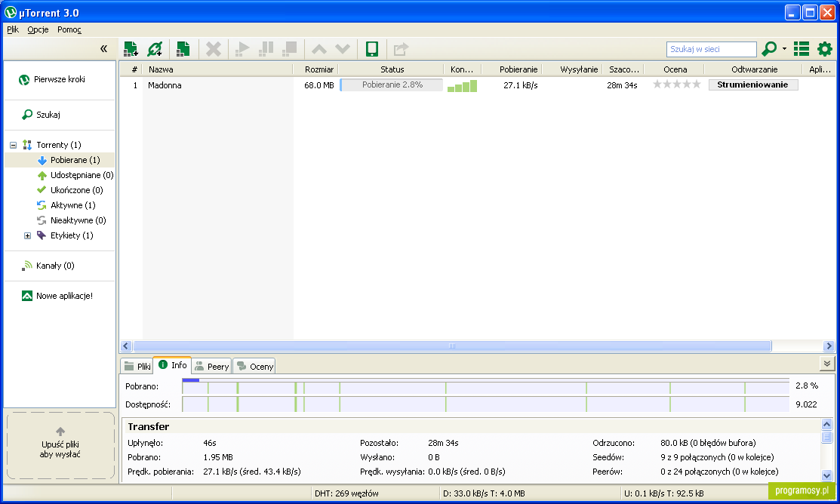Open the Plik menu
The width and height of the screenshot is (840, 504).
point(13,29)
